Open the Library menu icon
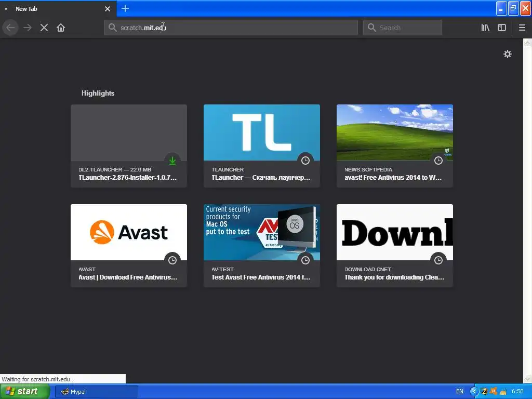532x399 pixels. (x=485, y=28)
